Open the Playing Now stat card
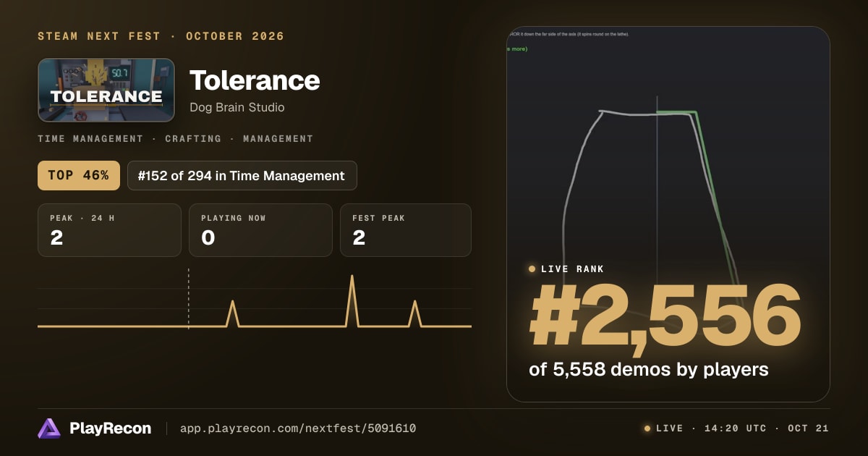This screenshot has height=456, width=868. point(260,230)
